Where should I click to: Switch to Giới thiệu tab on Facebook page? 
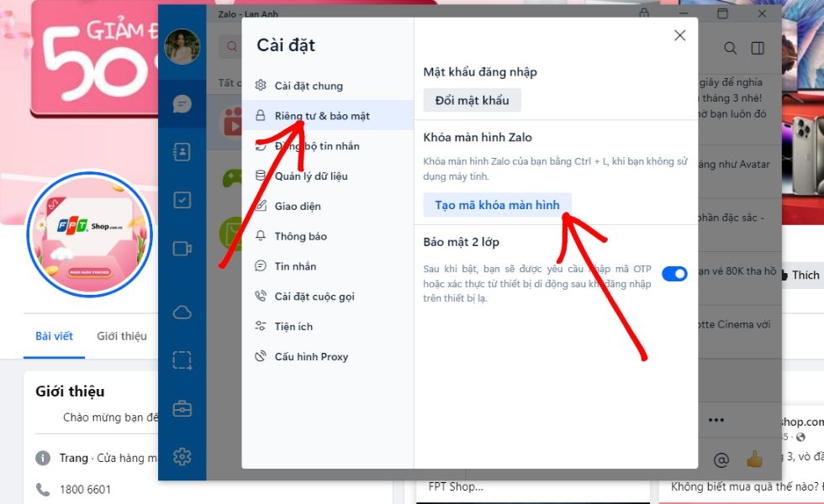[x=122, y=336]
